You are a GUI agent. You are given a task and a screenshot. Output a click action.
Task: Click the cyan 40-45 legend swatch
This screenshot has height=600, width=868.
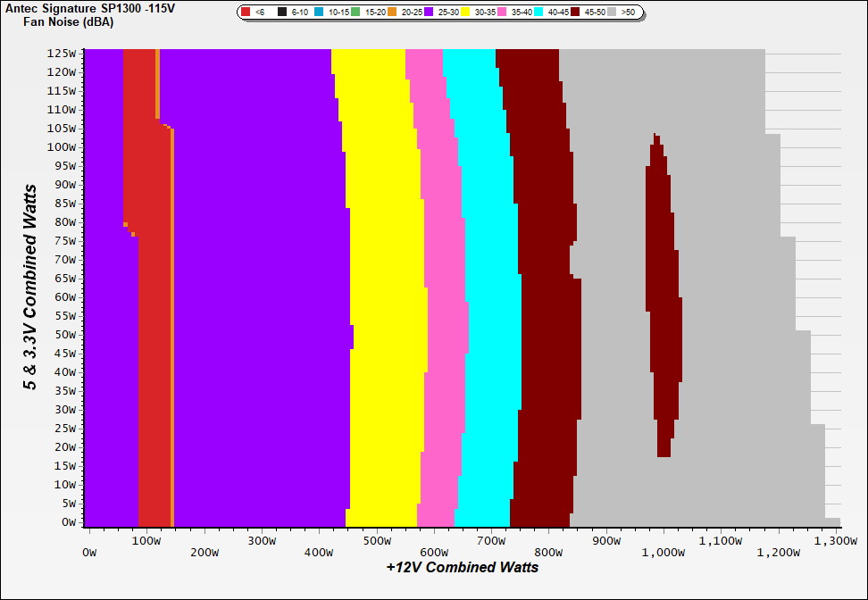(x=539, y=12)
